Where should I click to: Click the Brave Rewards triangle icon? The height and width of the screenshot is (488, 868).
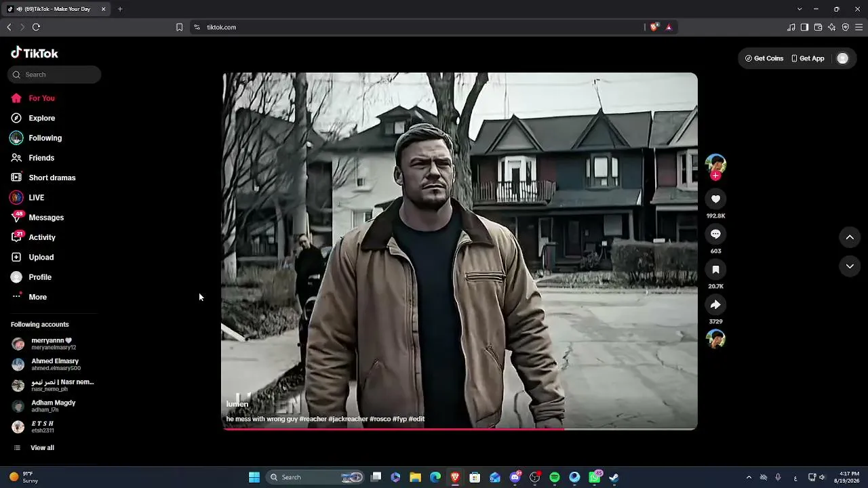(669, 27)
